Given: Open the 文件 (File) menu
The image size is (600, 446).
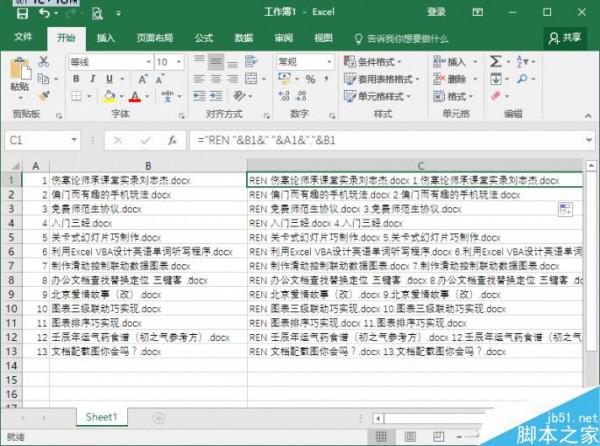Looking at the screenshot, I should coord(24,37).
